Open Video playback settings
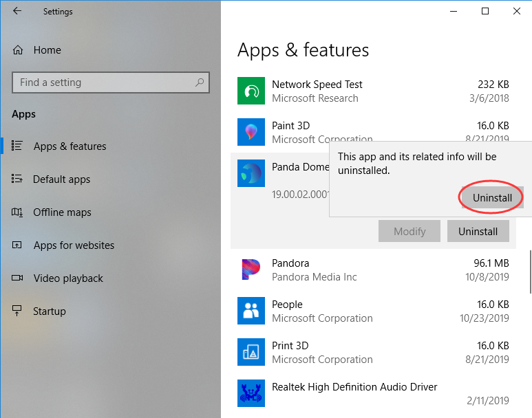Image resolution: width=532 pixels, height=418 pixels. pos(68,278)
